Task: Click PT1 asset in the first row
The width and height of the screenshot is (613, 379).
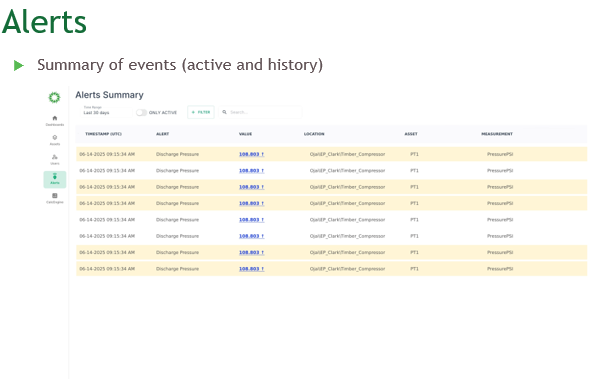Action: [414, 154]
